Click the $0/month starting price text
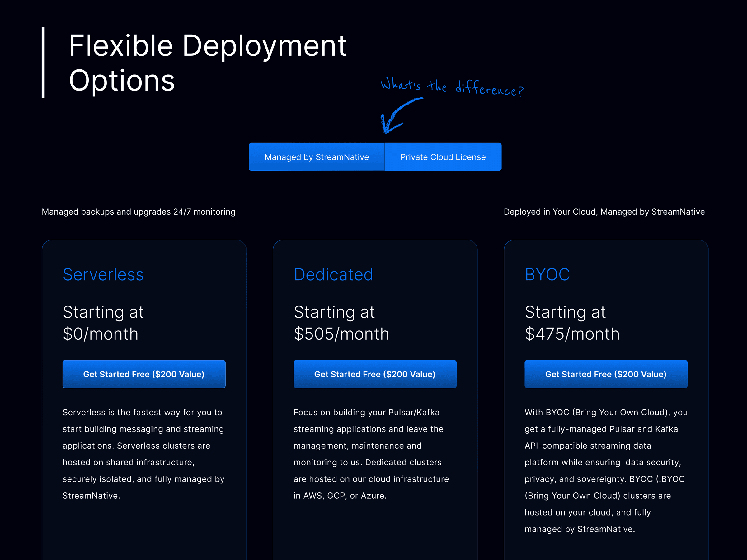This screenshot has height=560, width=747. tap(101, 334)
